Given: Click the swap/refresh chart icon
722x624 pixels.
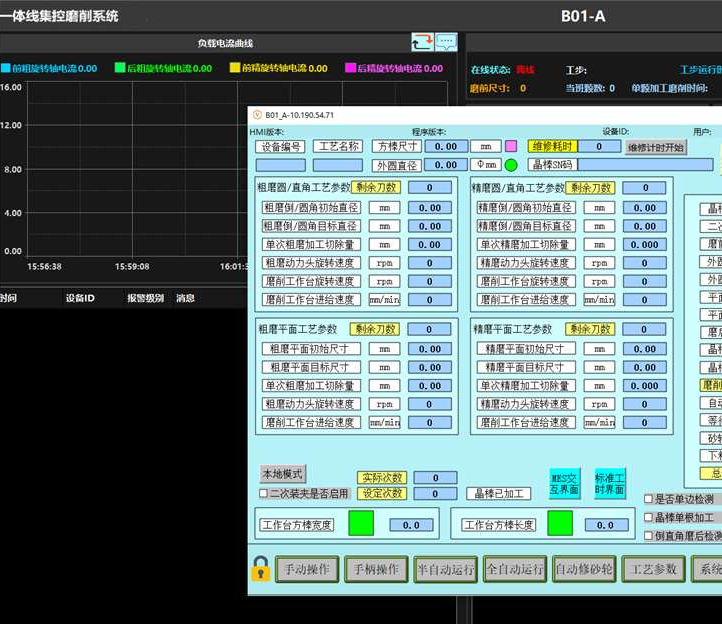Looking at the screenshot, I should point(422,42).
